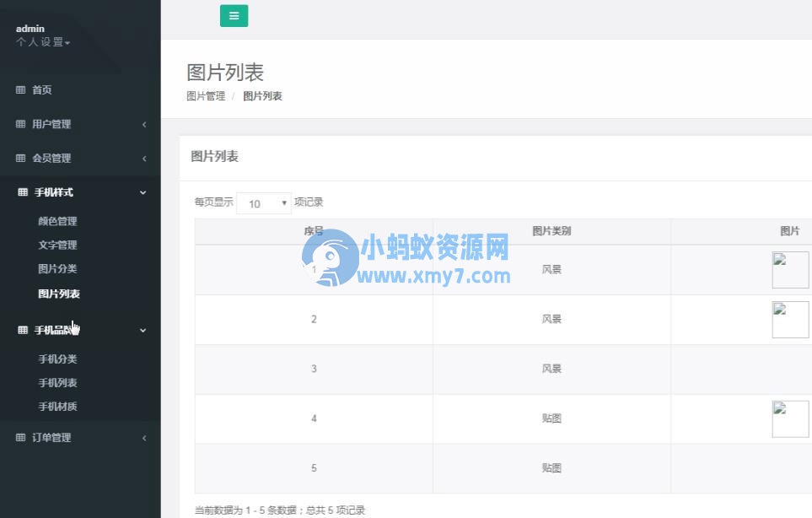Open the image thumbnail in row 1
Screen dimensions: 812x518
pyautogui.click(x=790, y=269)
